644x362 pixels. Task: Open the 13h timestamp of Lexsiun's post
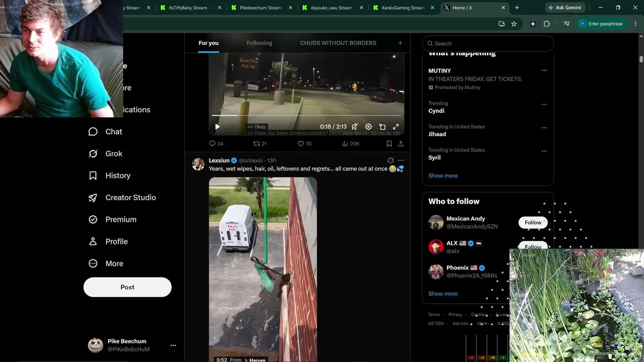pyautogui.click(x=272, y=160)
